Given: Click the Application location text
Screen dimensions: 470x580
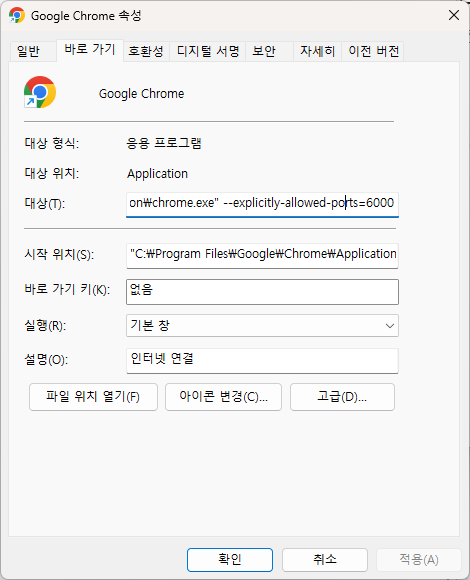Looking at the screenshot, I should [x=157, y=174].
